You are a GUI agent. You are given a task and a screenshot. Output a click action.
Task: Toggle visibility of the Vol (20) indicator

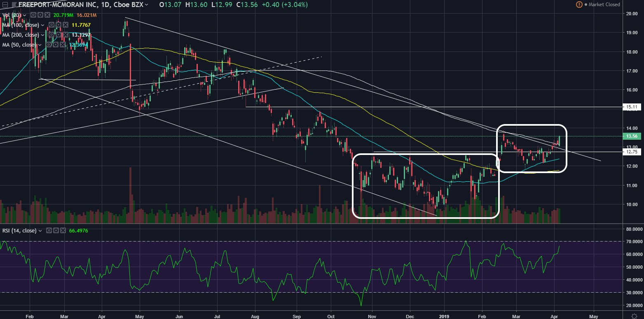point(33,15)
